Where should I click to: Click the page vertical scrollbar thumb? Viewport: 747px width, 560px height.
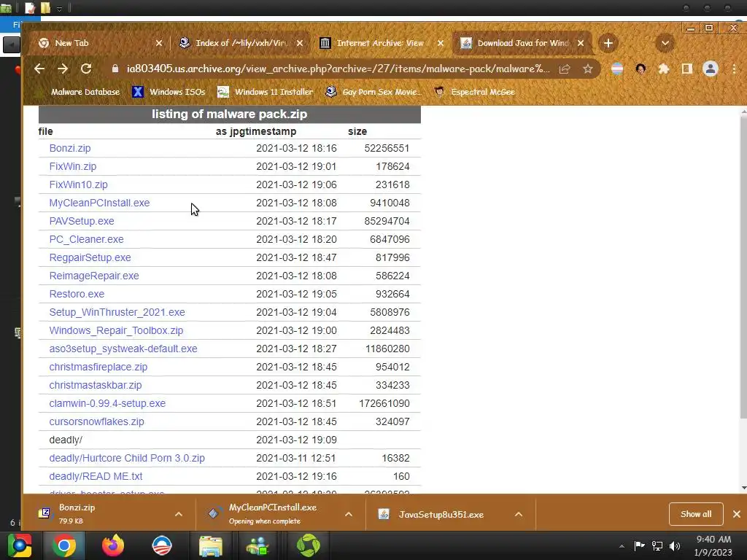[743, 267]
